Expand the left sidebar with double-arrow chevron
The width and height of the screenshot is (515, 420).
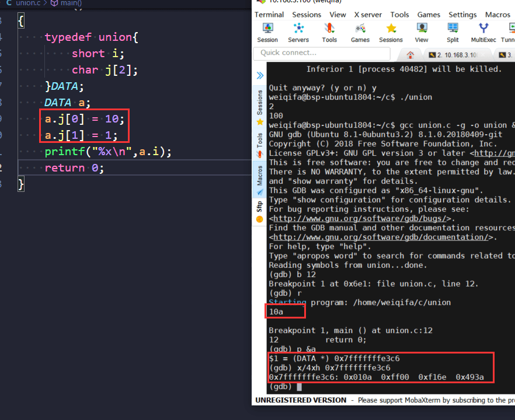tap(259, 75)
